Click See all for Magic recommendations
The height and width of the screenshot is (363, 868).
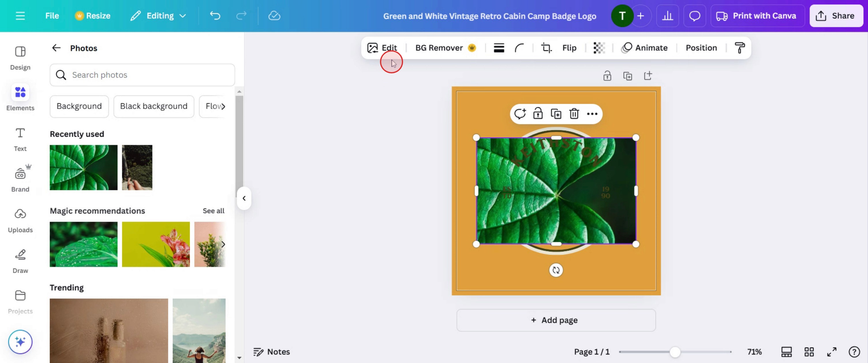click(x=213, y=211)
